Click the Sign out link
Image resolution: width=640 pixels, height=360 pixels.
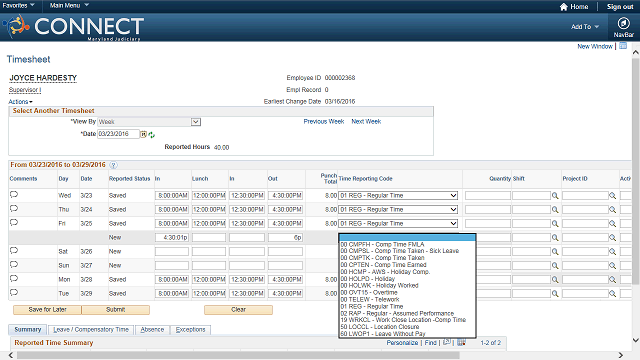(620, 7)
